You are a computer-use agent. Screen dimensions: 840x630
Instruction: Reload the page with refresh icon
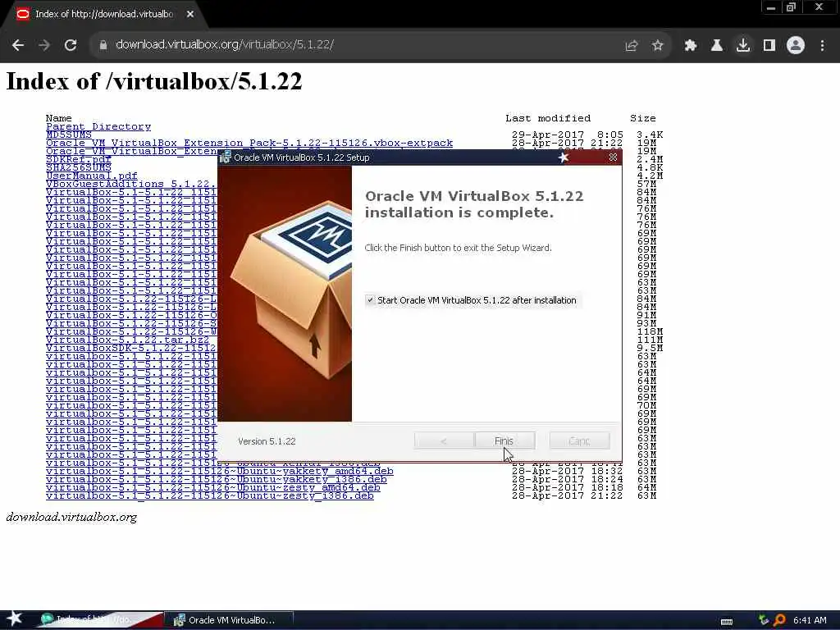pyautogui.click(x=71, y=46)
